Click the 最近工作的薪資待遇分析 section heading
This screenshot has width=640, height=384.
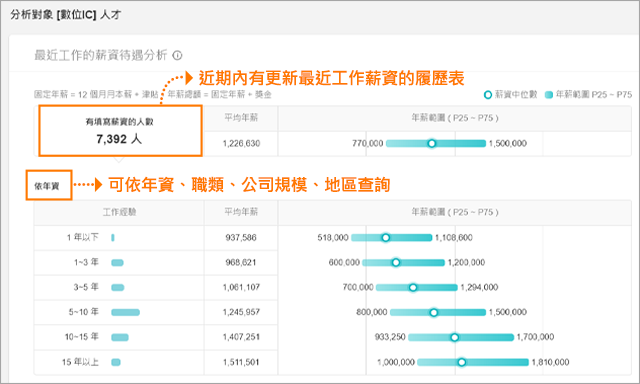pyautogui.click(x=101, y=55)
